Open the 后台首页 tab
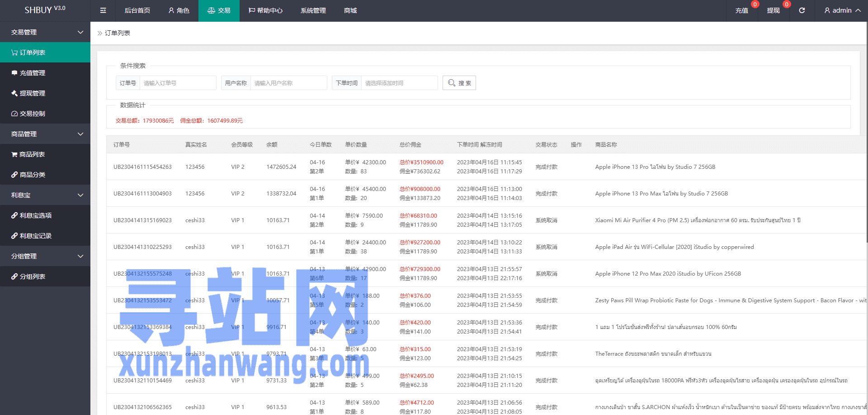 [137, 10]
